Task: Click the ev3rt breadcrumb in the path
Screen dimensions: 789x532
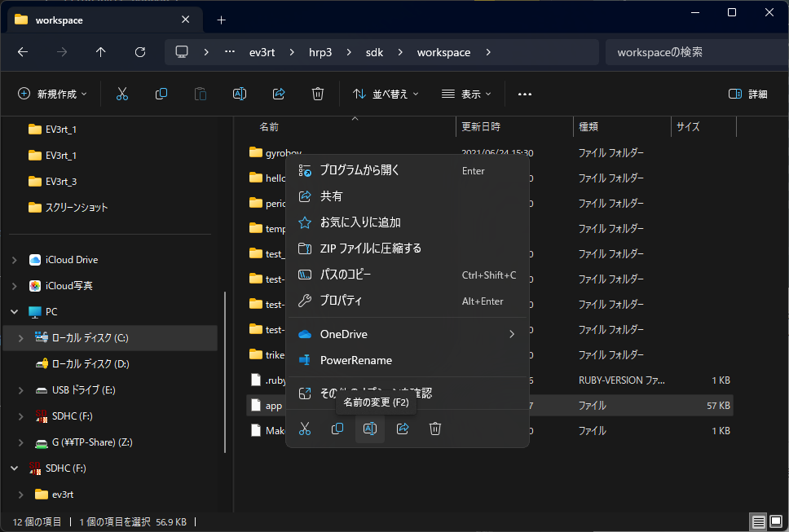Action: coord(262,52)
